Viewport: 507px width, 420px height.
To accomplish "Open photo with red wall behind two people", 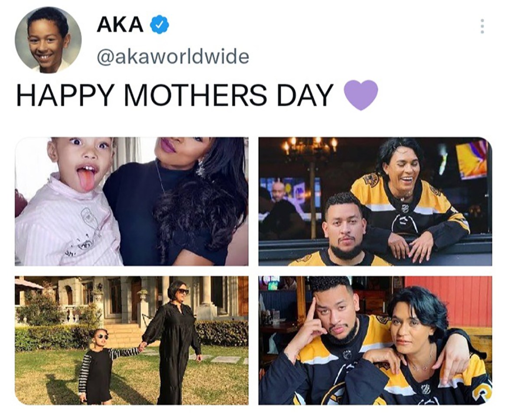I will coord(375,340).
